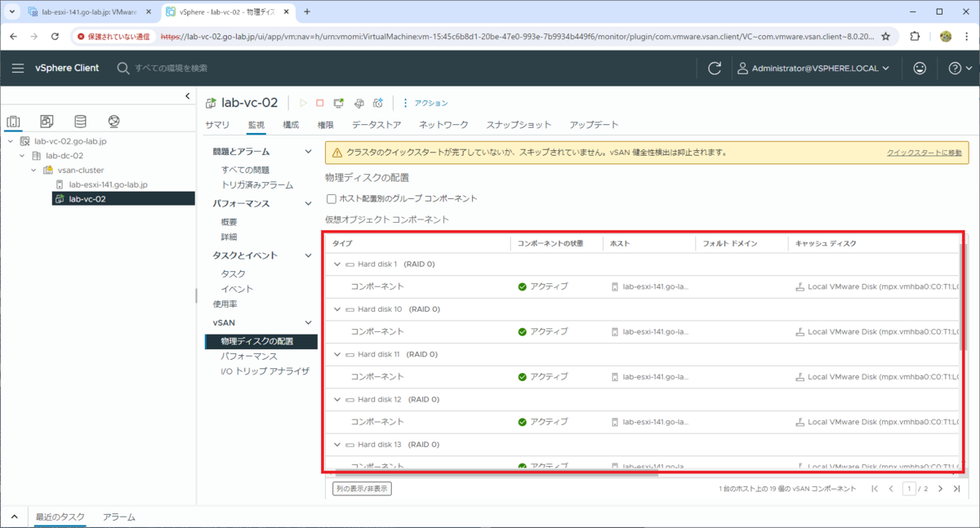Viewport: 980px width, 528px height.
Task: Open 概要 under パフォーマンス
Action: coord(229,222)
